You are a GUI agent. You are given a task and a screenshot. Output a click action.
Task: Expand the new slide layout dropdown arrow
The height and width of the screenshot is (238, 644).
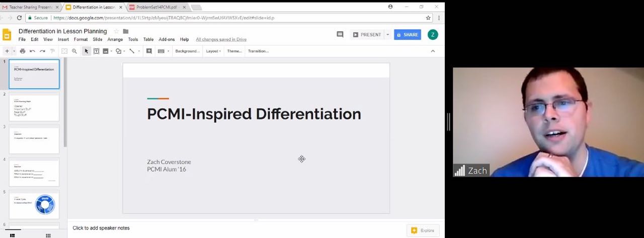(14, 51)
